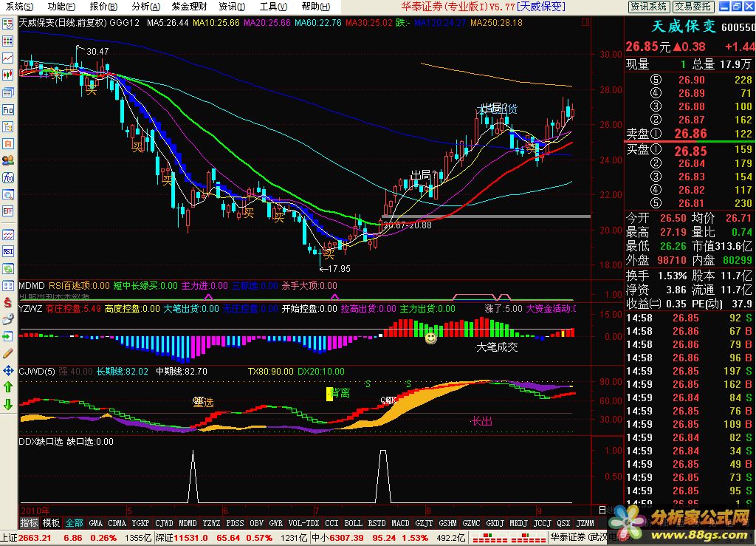This screenshot has width=756, height=546.
Task: Select the MDMD indicator tab
Action: pos(188,523)
